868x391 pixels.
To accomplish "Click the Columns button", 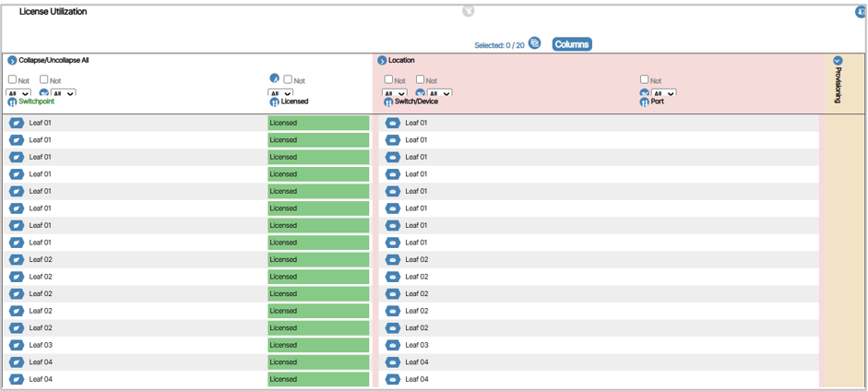I will point(571,44).
